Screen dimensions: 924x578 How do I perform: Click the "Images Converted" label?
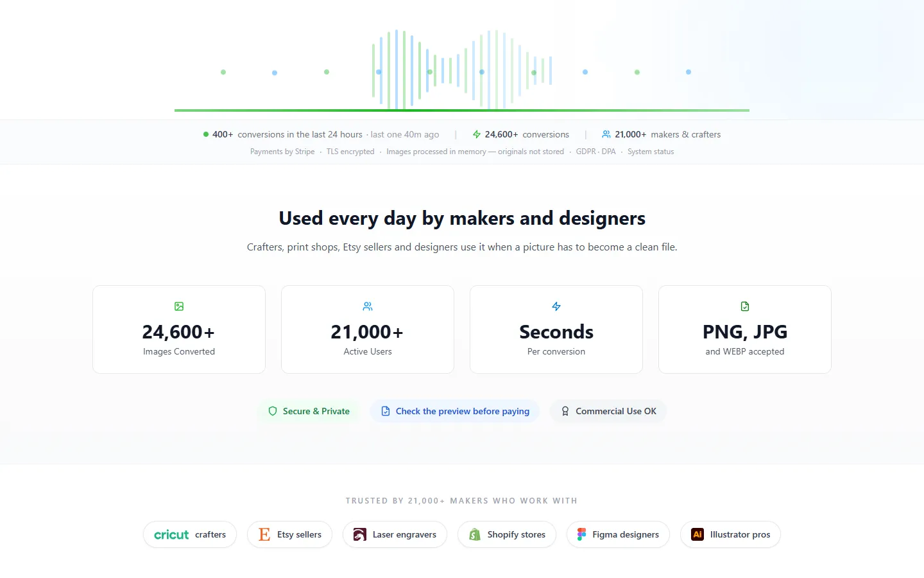pos(179,351)
